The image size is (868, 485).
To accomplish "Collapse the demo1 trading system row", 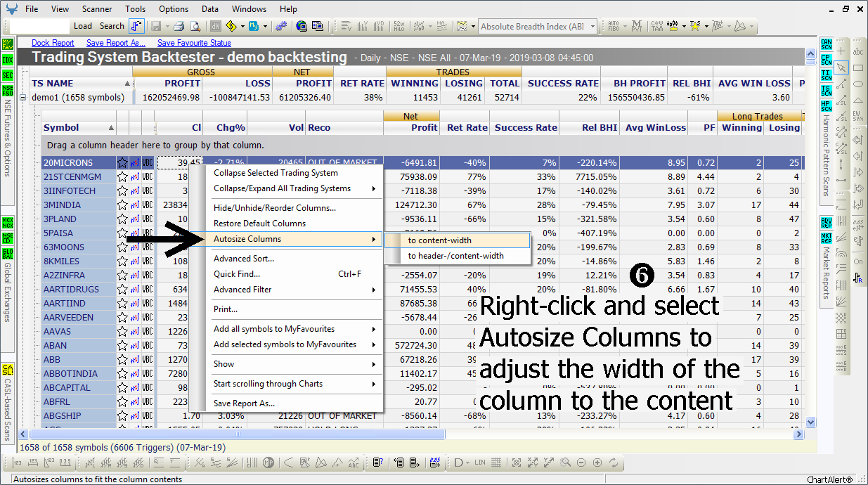I will click(x=24, y=98).
